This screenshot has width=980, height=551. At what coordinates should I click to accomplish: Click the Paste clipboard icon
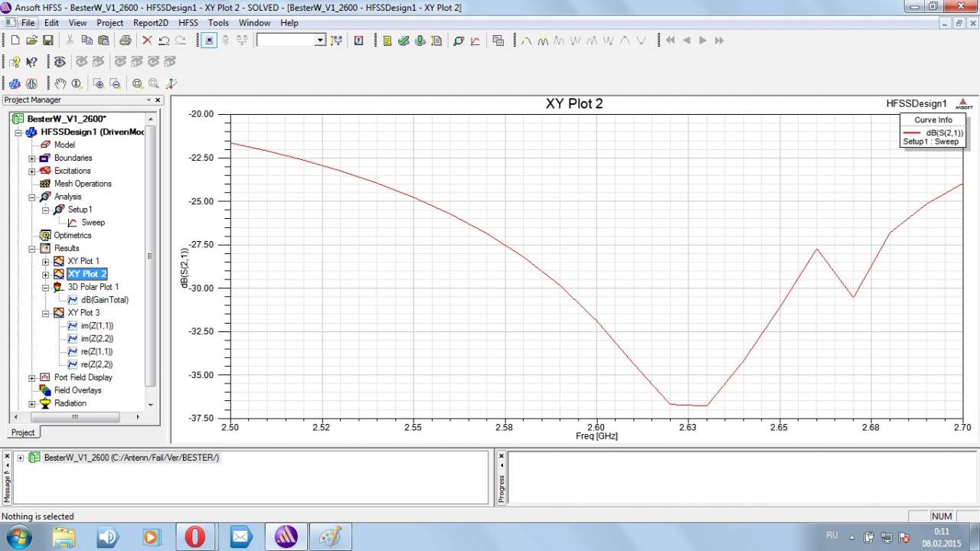tap(103, 41)
